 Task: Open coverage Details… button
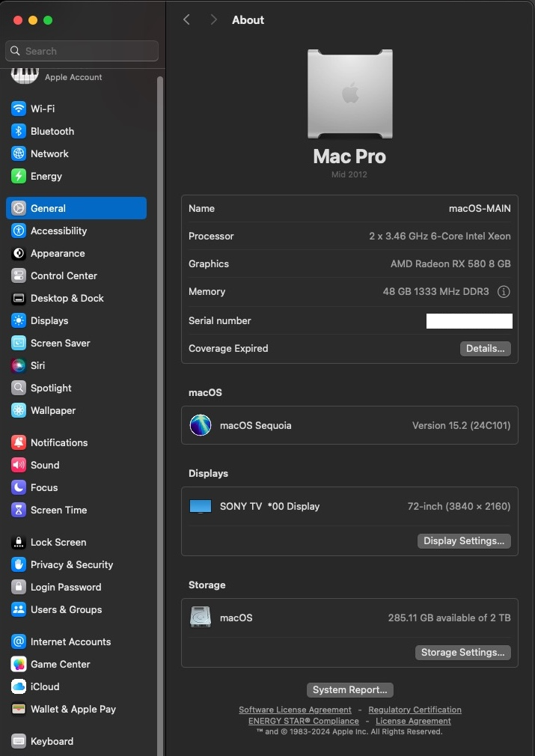click(486, 349)
